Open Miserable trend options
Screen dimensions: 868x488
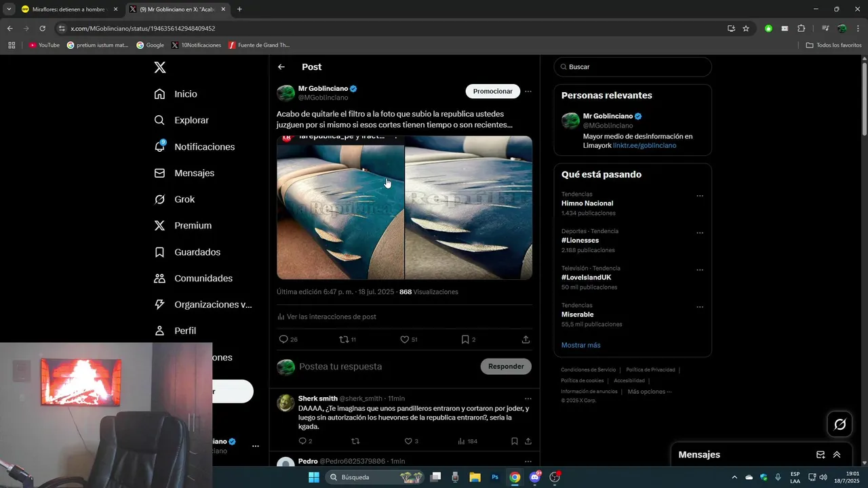(700, 307)
